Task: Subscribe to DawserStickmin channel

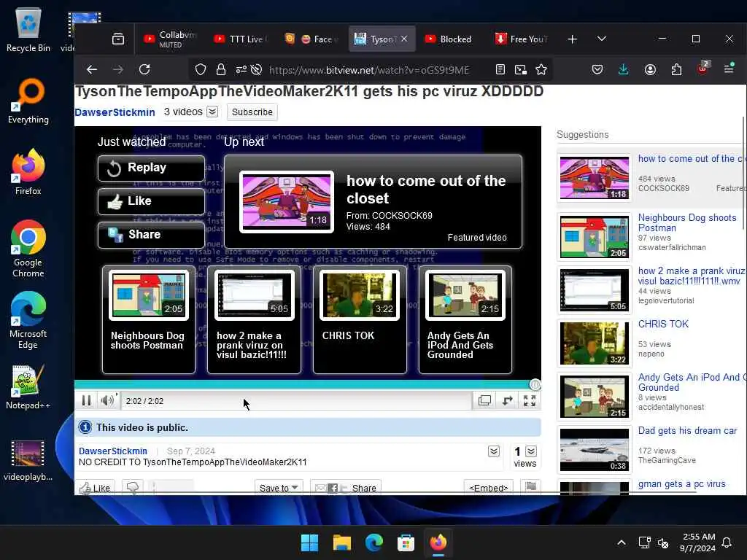Action: coord(252,112)
